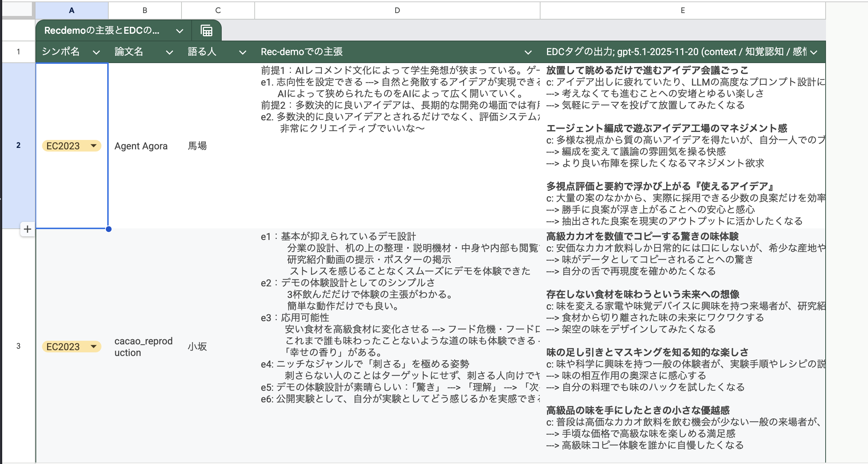Select the 小坂 cell
The width and height of the screenshot is (868, 464).
tap(197, 347)
